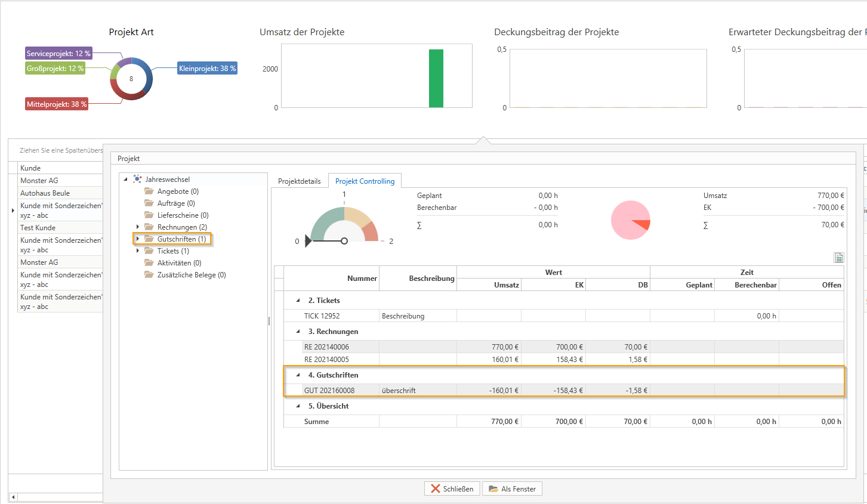Select invoice row RE 202140005

326,360
